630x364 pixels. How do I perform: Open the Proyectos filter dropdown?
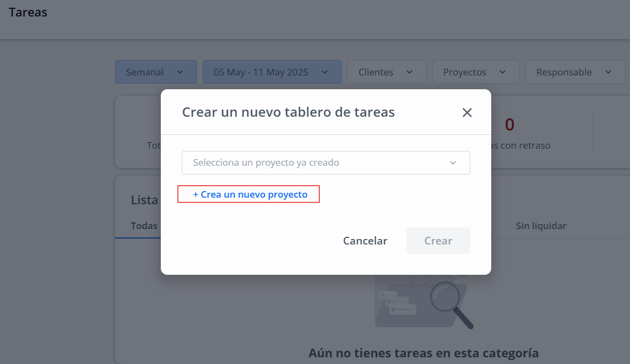(476, 72)
